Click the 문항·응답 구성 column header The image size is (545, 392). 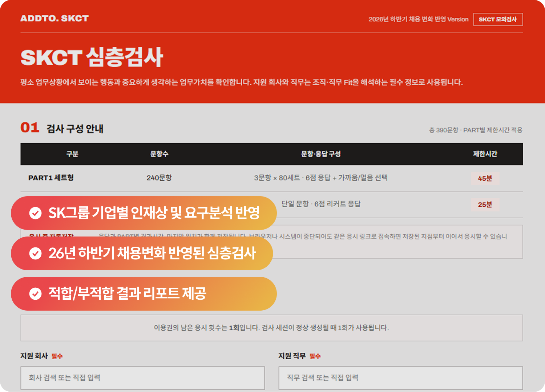pyautogui.click(x=321, y=154)
